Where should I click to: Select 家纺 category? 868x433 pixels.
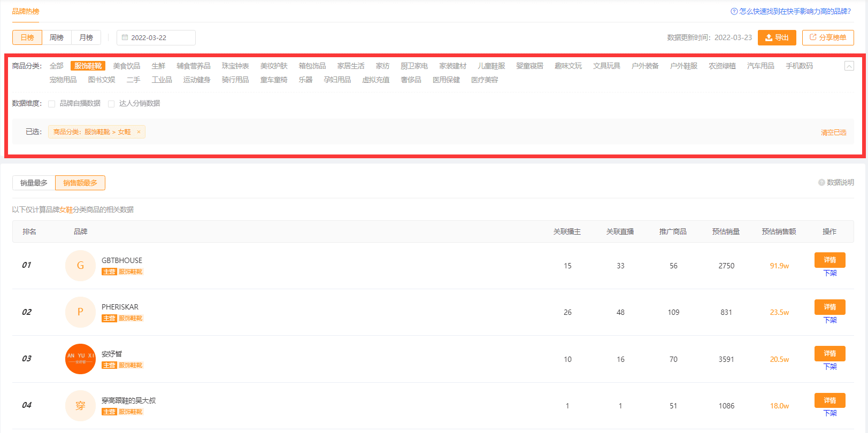point(382,66)
